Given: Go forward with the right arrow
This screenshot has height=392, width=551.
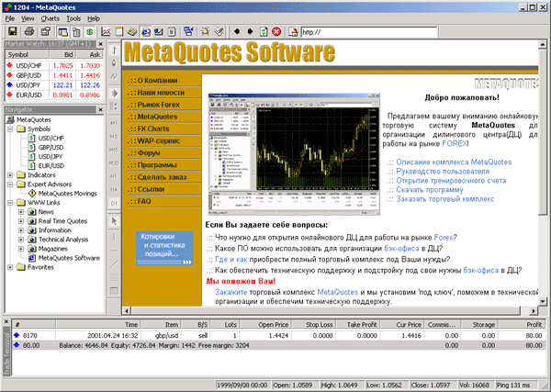Looking at the screenshot, I should click(250, 32).
